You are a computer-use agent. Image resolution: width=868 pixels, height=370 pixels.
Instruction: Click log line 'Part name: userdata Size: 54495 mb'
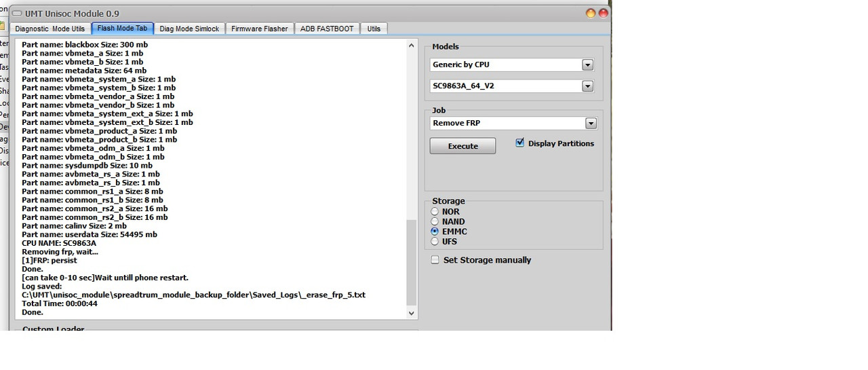[x=90, y=235]
